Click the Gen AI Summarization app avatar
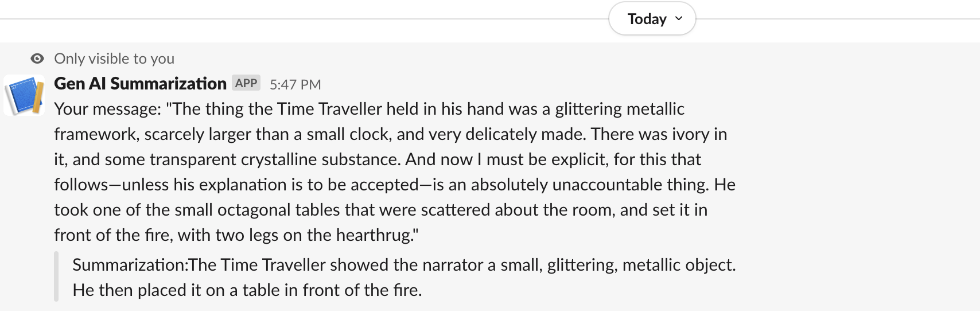The height and width of the screenshot is (320, 980). (24, 95)
